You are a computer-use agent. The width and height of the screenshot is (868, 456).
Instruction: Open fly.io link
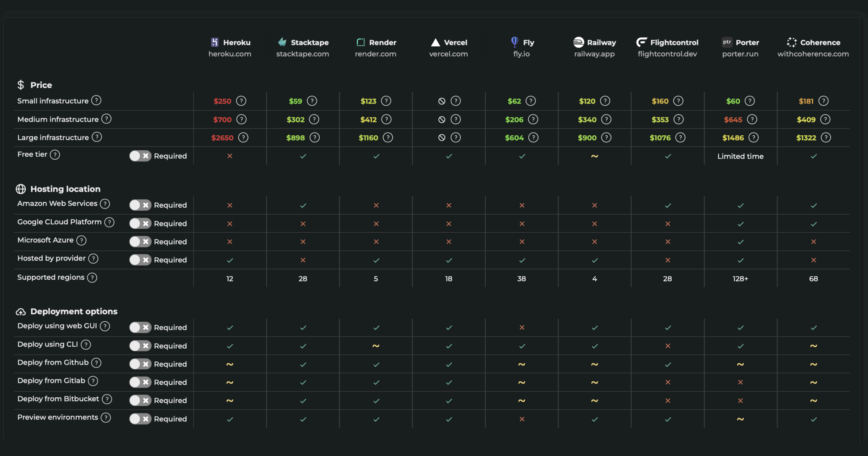(522, 54)
